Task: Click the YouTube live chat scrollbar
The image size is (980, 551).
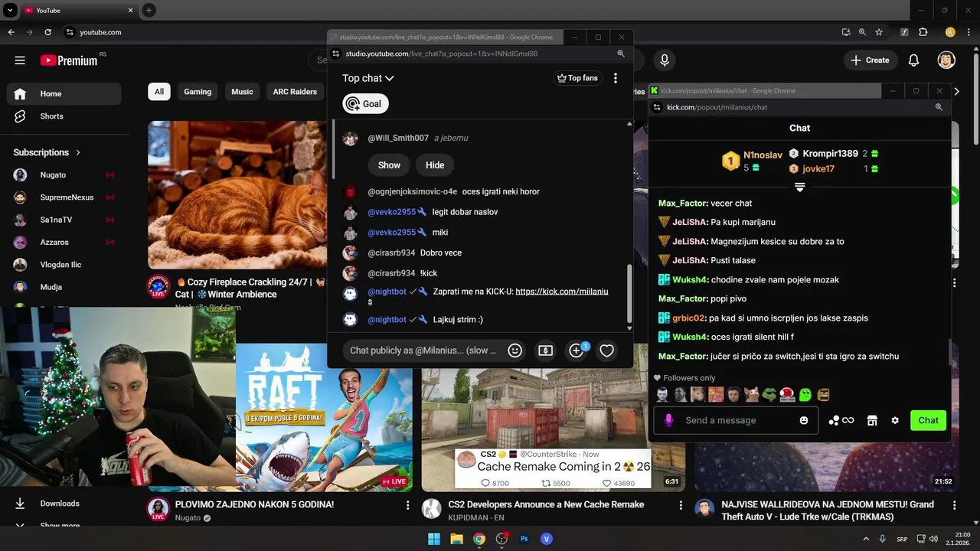Action: (x=629, y=294)
